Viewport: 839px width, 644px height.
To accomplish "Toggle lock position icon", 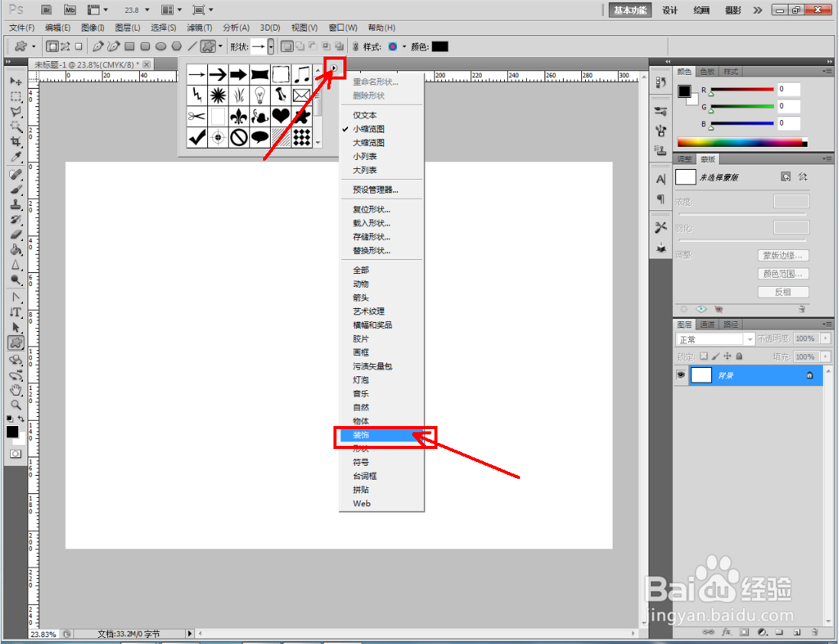I will point(727,356).
